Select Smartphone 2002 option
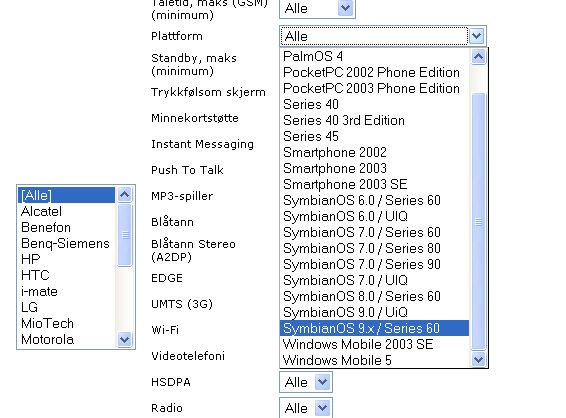Screen dimensions: 566x418 pos(375,152)
